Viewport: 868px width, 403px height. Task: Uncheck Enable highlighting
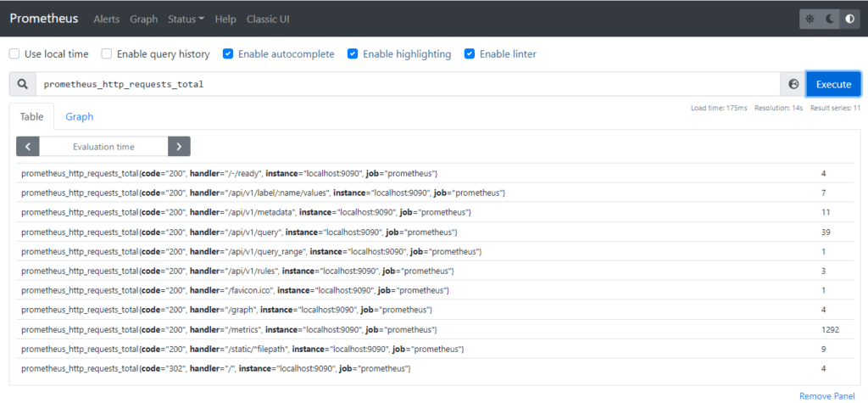point(352,53)
